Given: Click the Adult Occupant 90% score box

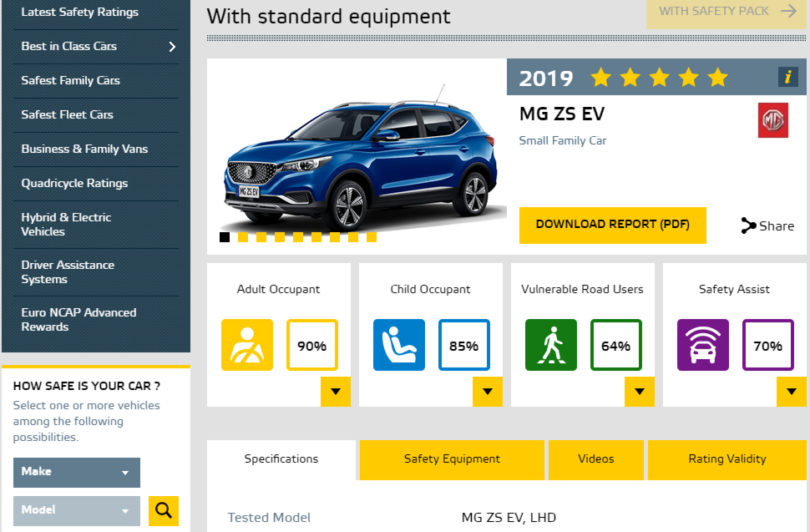Looking at the screenshot, I should coord(312,345).
